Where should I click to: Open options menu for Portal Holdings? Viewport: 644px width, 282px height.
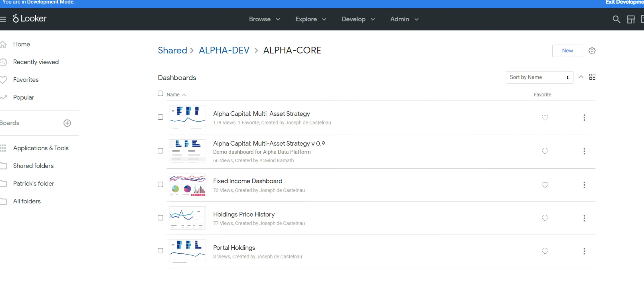click(584, 251)
